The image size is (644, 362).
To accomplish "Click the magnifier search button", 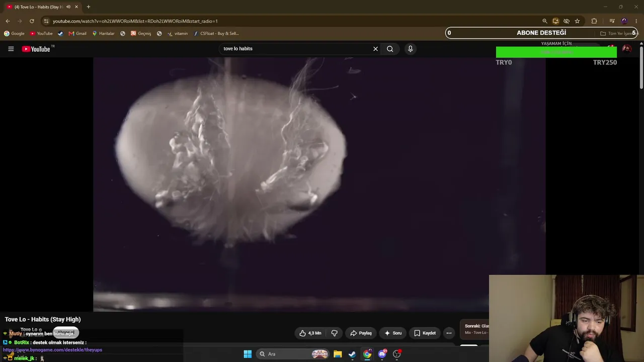I will [x=390, y=49].
